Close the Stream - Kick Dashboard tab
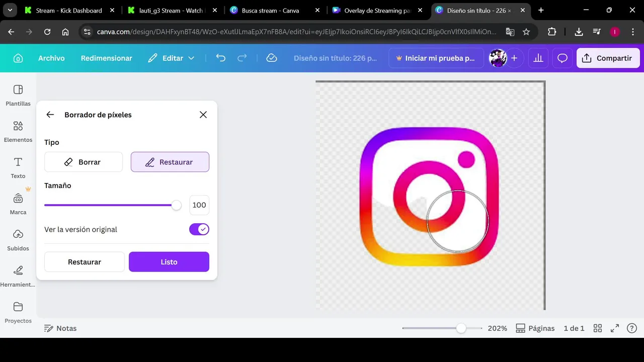Viewport: 644px width, 362px height. [x=112, y=10]
